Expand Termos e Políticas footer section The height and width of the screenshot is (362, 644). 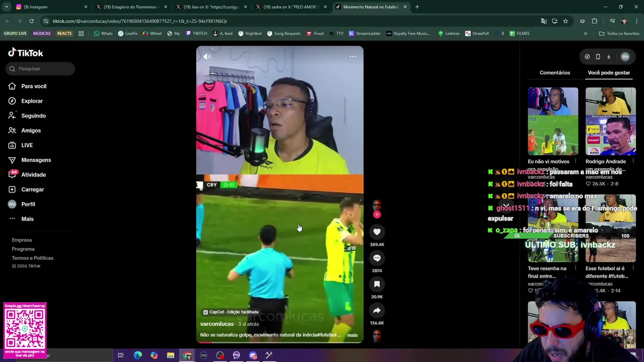click(x=32, y=258)
